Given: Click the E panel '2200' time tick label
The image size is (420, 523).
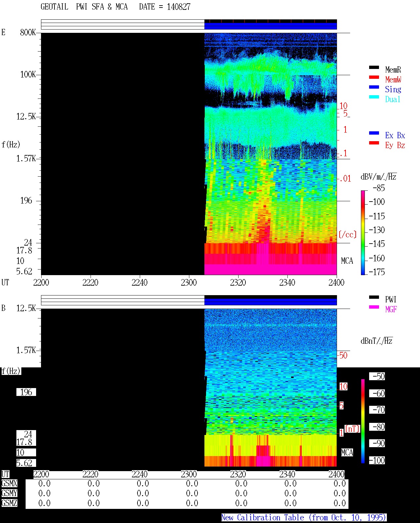Looking at the screenshot, I should [x=41, y=282].
